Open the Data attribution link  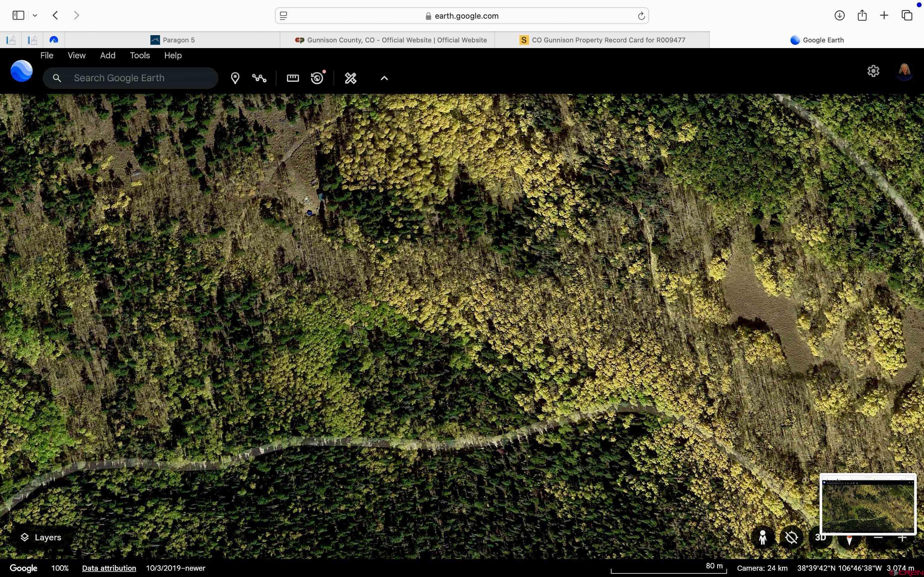pos(109,568)
